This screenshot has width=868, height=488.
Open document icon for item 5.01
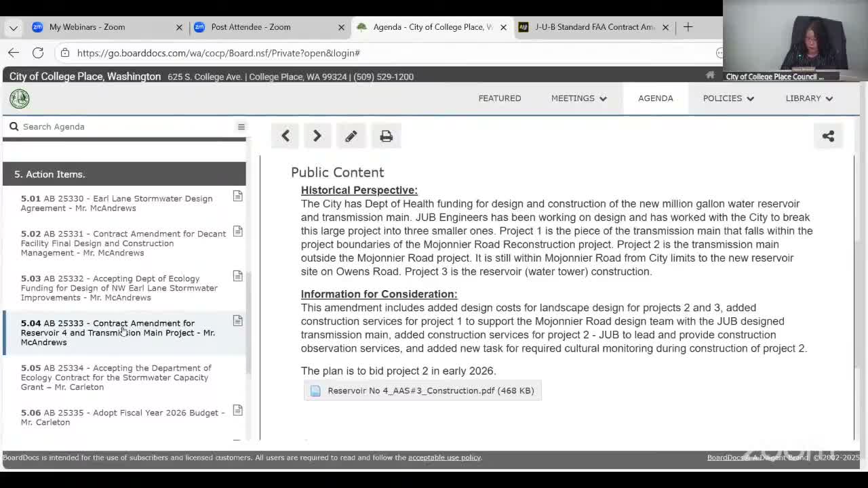[x=237, y=196]
